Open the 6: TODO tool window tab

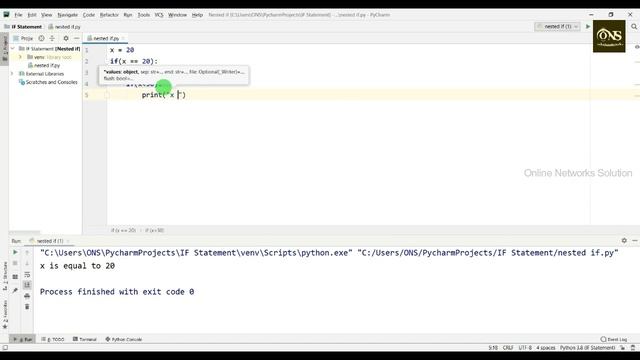coord(53,339)
